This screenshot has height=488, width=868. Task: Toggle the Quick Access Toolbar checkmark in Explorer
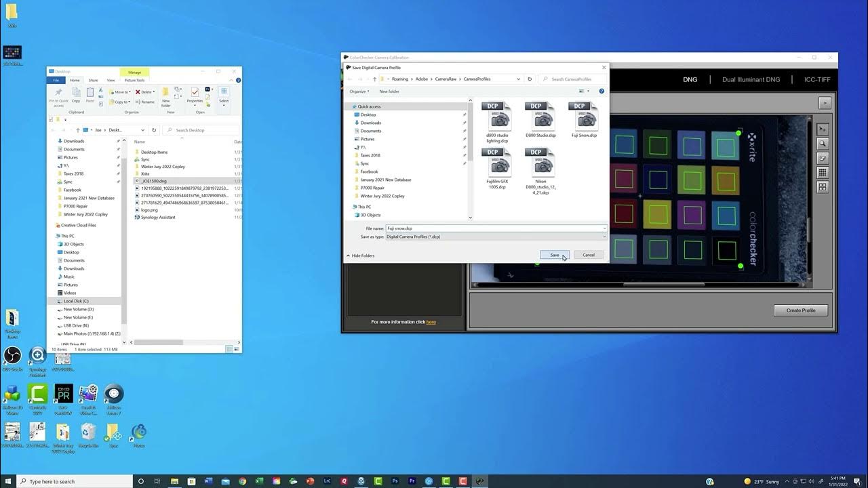point(51,120)
